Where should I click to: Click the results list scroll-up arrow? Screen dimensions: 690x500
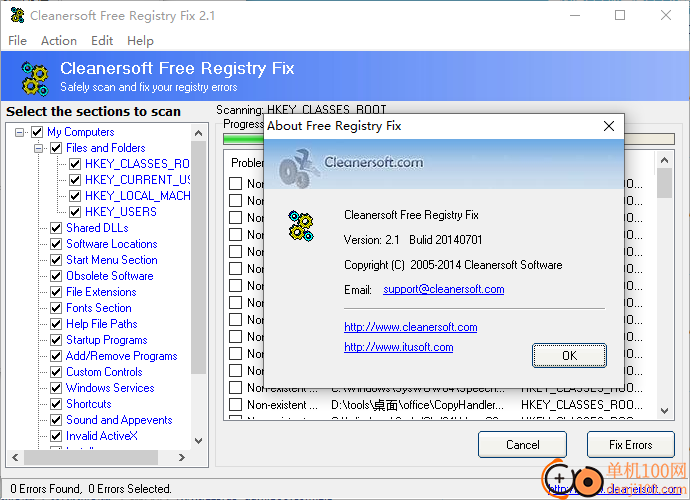point(664,160)
